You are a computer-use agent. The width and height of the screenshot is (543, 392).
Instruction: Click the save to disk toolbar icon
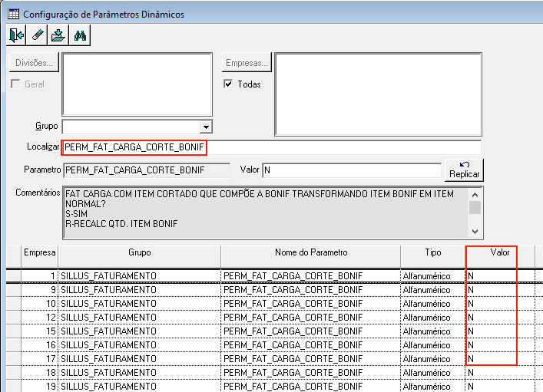[58, 35]
